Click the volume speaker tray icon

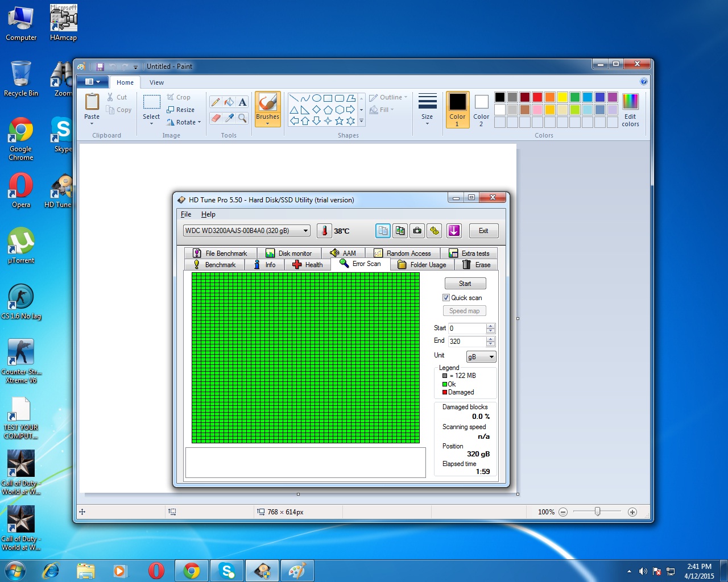[x=643, y=571]
